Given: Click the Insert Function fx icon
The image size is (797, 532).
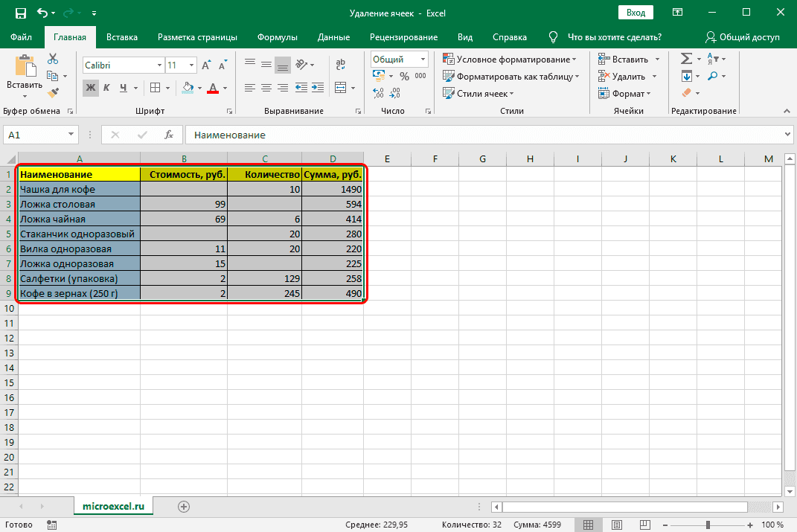Looking at the screenshot, I should (169, 135).
